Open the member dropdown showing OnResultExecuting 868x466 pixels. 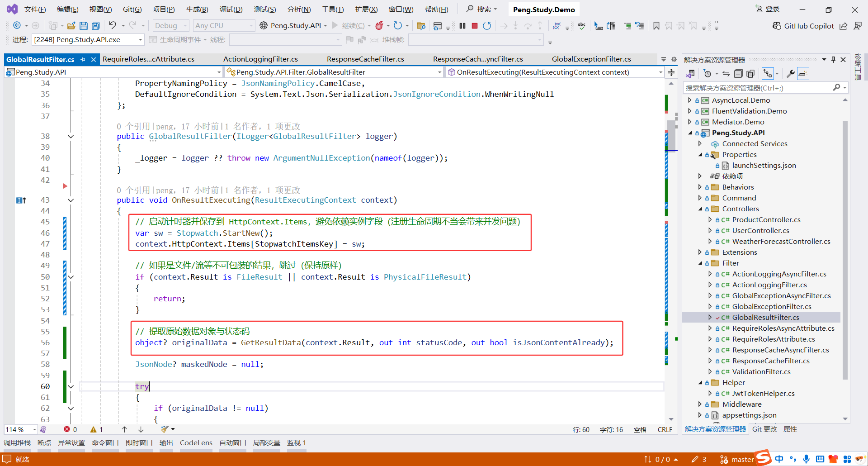(x=555, y=72)
